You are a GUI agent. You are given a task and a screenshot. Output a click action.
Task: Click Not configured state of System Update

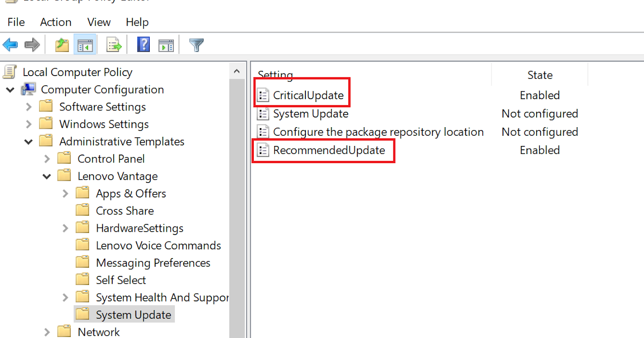click(540, 114)
